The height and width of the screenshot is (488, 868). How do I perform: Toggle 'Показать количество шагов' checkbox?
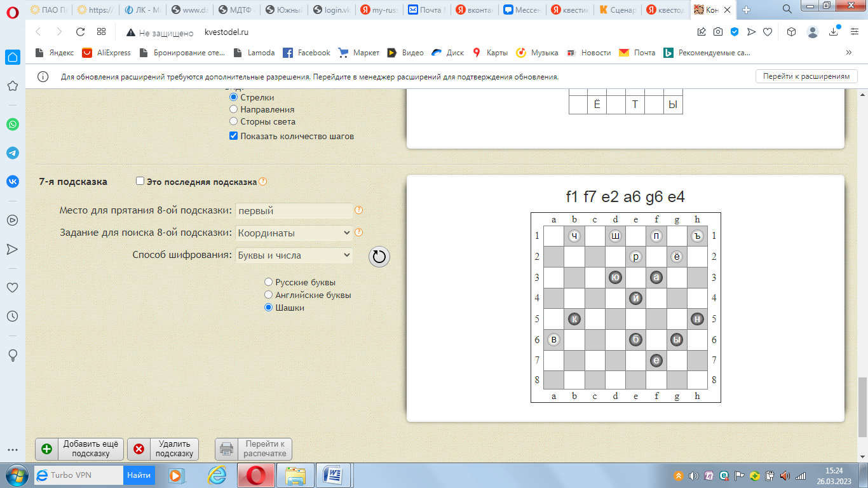click(233, 136)
